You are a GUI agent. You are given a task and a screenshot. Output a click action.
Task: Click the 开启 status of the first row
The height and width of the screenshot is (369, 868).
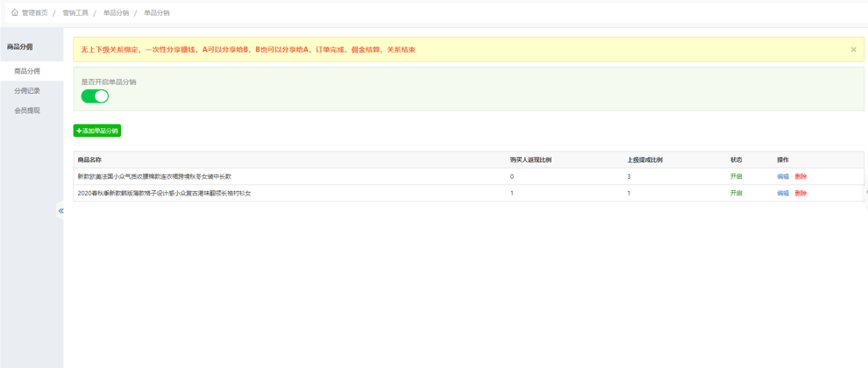click(x=736, y=177)
